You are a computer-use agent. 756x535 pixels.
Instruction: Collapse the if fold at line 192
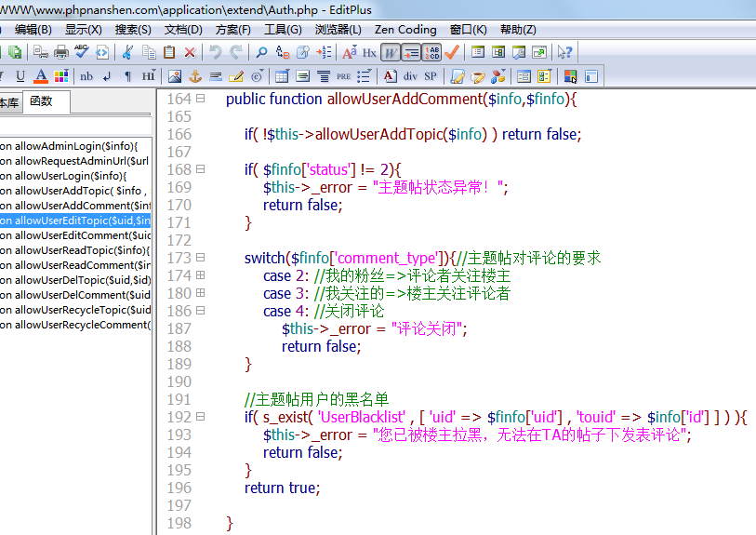201,416
